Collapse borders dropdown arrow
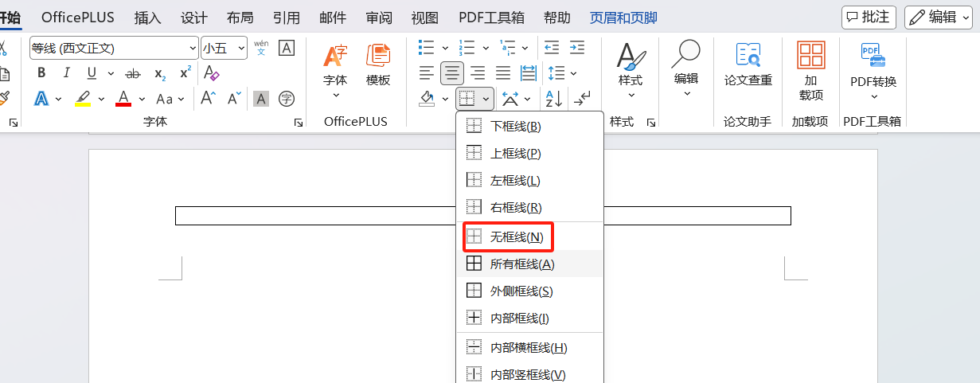 point(486,100)
